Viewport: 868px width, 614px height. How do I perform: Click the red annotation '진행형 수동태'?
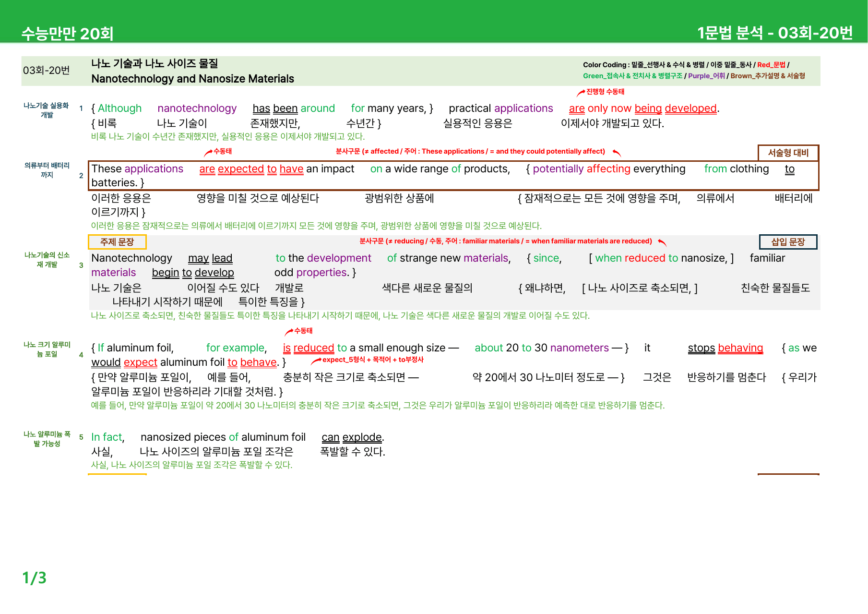point(605,92)
